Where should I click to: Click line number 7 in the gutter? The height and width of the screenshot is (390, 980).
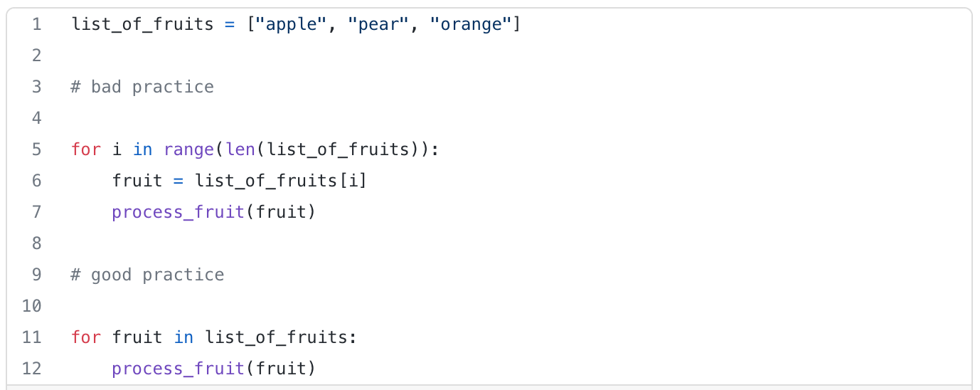36,212
